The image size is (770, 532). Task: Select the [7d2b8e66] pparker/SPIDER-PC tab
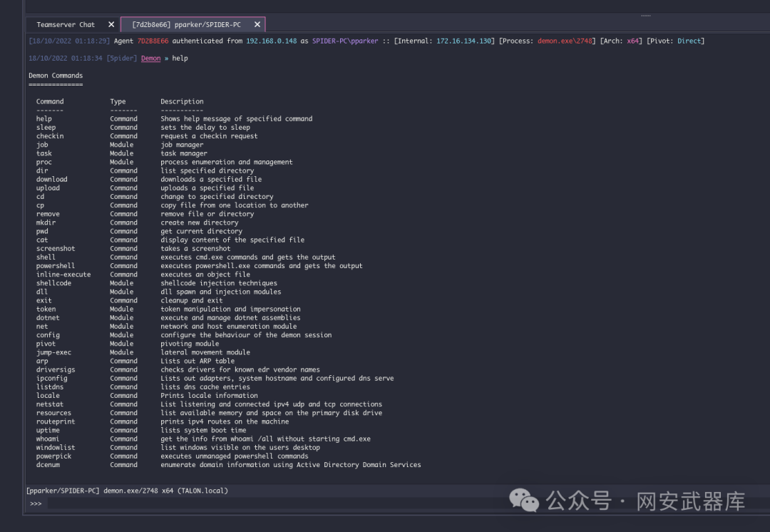(187, 24)
